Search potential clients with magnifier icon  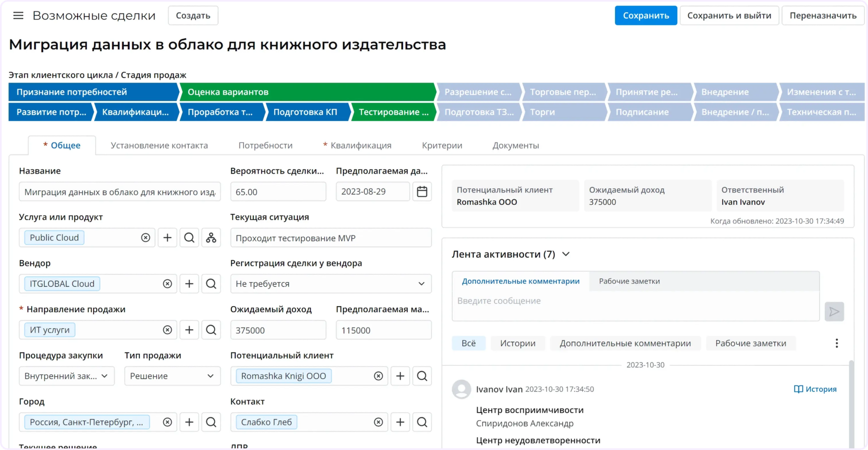422,376
